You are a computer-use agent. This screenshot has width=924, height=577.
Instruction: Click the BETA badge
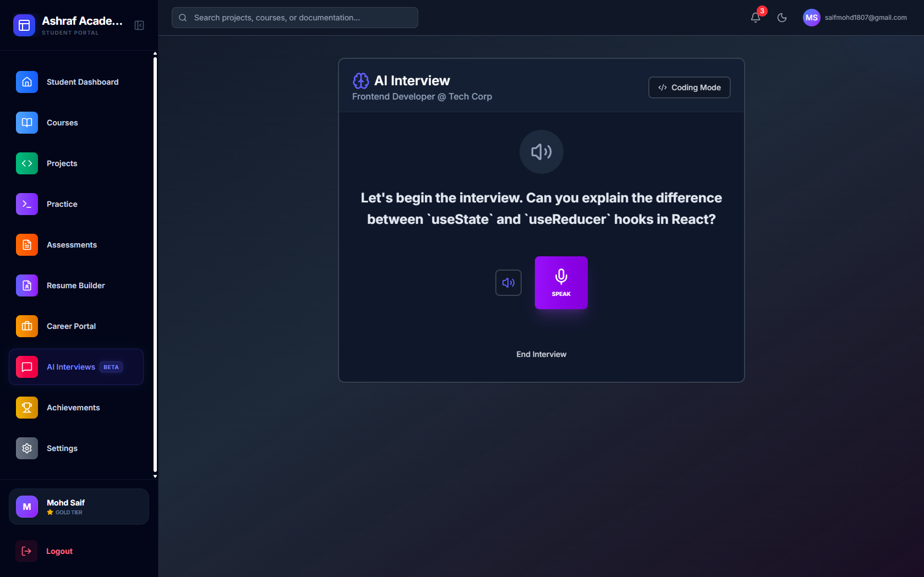111,367
